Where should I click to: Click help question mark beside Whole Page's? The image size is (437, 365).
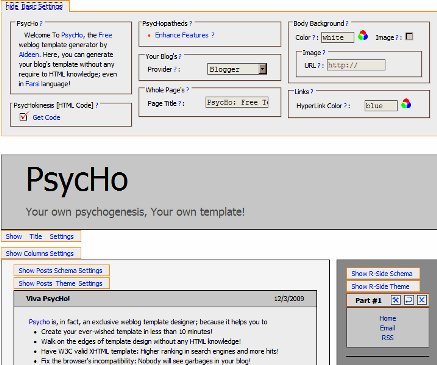tap(188, 90)
